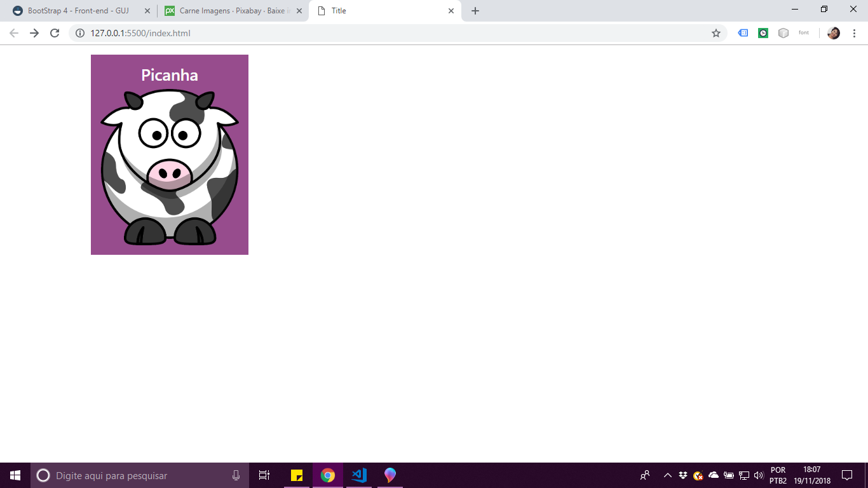Open Task View on taskbar
Image resolution: width=868 pixels, height=488 pixels.
point(264,475)
